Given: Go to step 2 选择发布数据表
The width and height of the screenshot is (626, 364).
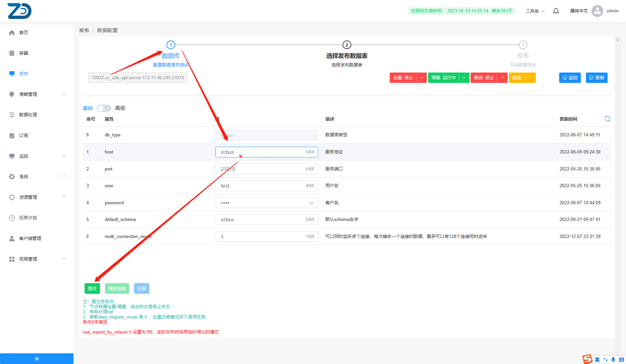Looking at the screenshot, I should 347,45.
